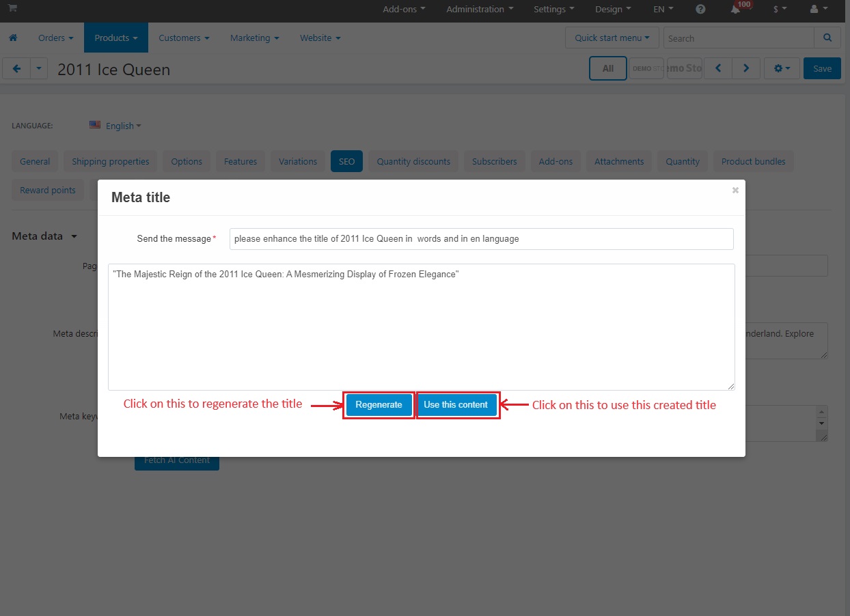This screenshot has width=850, height=616.
Task: Open dropdown next to back arrow
Action: tap(39, 68)
